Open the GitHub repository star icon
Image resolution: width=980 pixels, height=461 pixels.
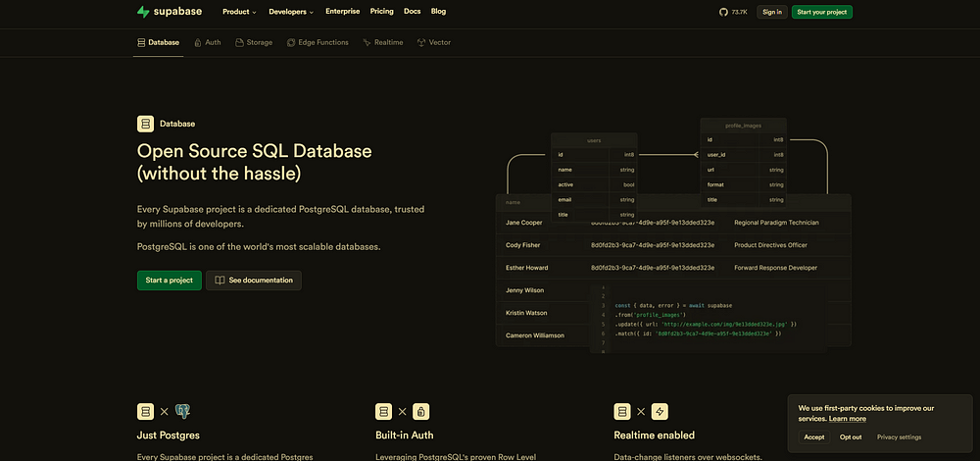[x=724, y=12]
